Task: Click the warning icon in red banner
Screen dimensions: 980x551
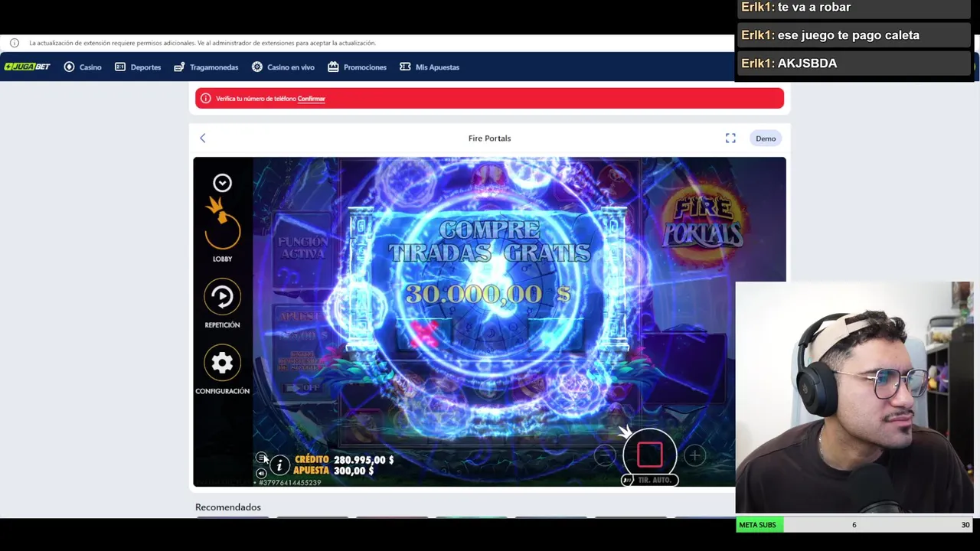Action: tap(205, 99)
